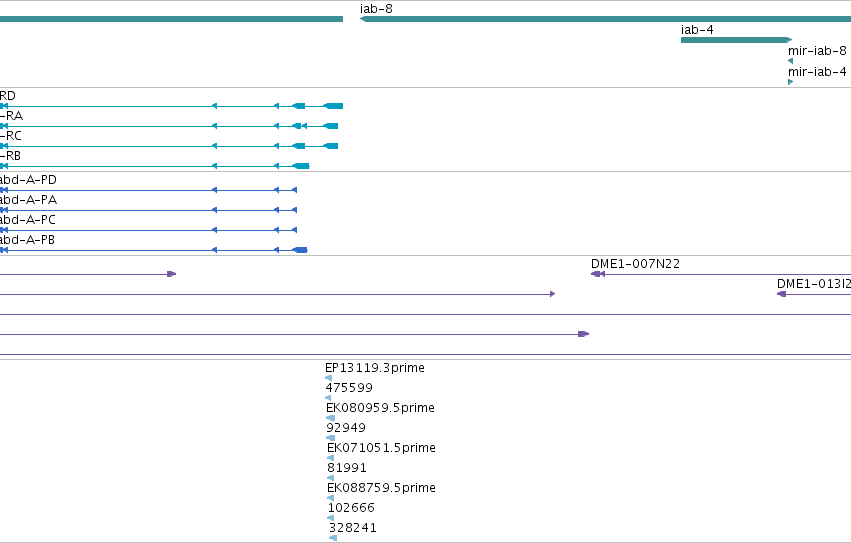Click the 328241 label

coord(352,528)
